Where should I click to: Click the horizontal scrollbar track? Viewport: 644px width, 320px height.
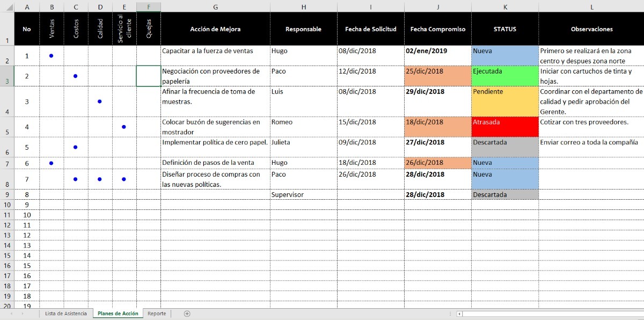click(x=553, y=314)
